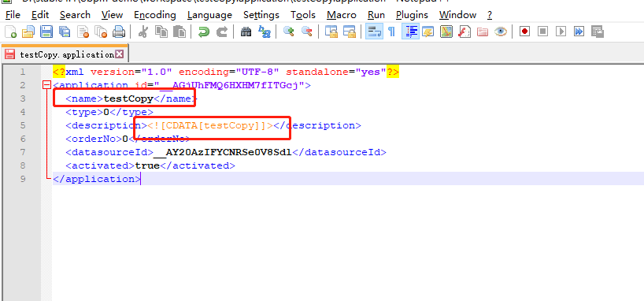Click the Open file folder icon
This screenshot has width=644, height=301.
(28, 32)
